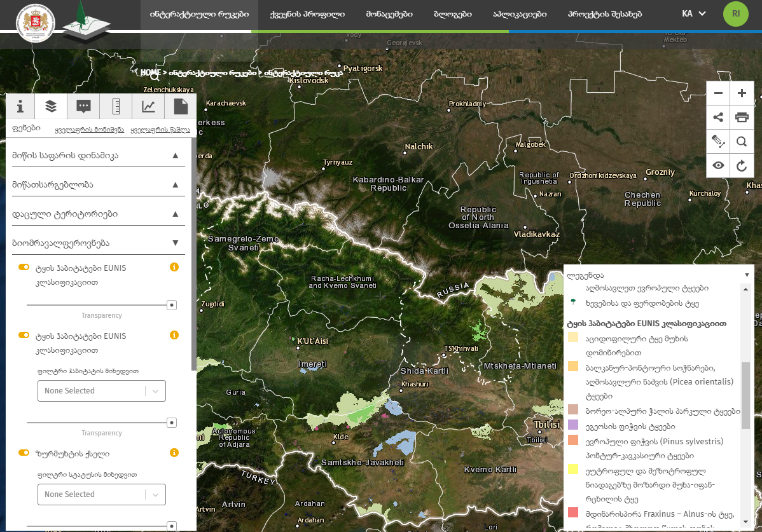The image size is (762, 532).
Task: Open ქვეყნის პროფილი menu
Action: pos(307,14)
